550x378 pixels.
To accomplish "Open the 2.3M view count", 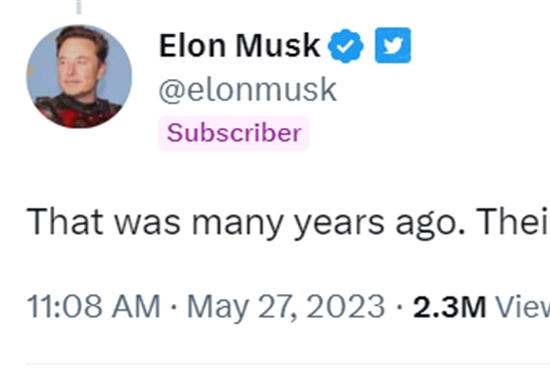I will [449, 307].
